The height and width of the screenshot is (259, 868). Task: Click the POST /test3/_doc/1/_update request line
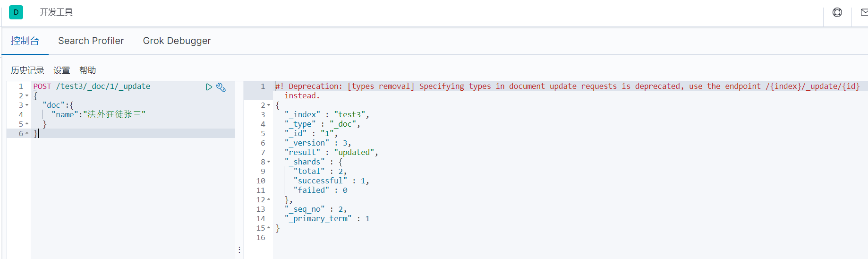[92, 86]
